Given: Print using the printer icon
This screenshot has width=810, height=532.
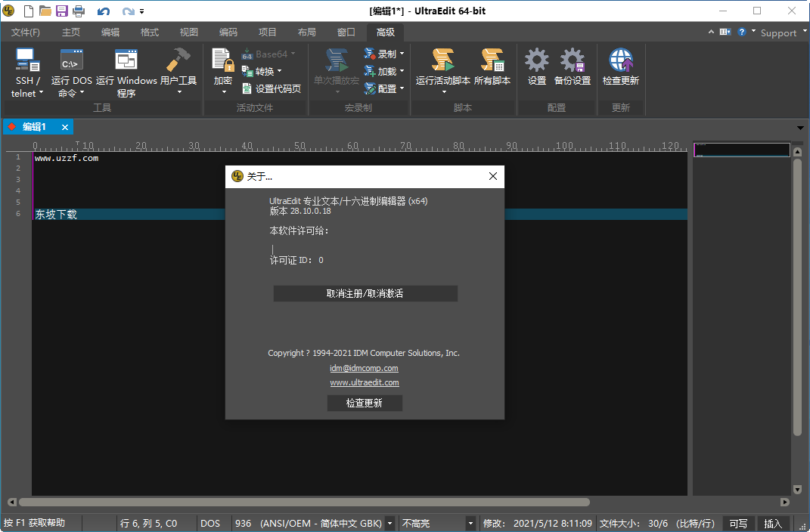Looking at the screenshot, I should [x=79, y=11].
